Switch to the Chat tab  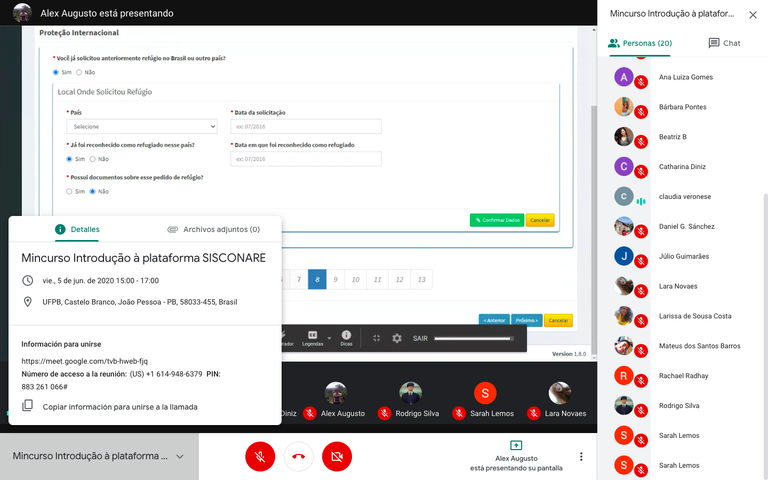pos(724,43)
